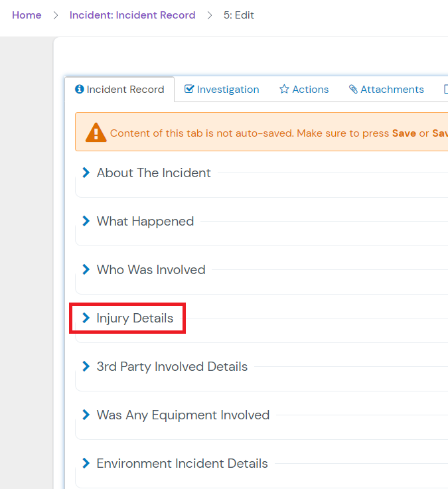Click the 5: Edit breadcrumb text
The image size is (448, 489).
(239, 15)
